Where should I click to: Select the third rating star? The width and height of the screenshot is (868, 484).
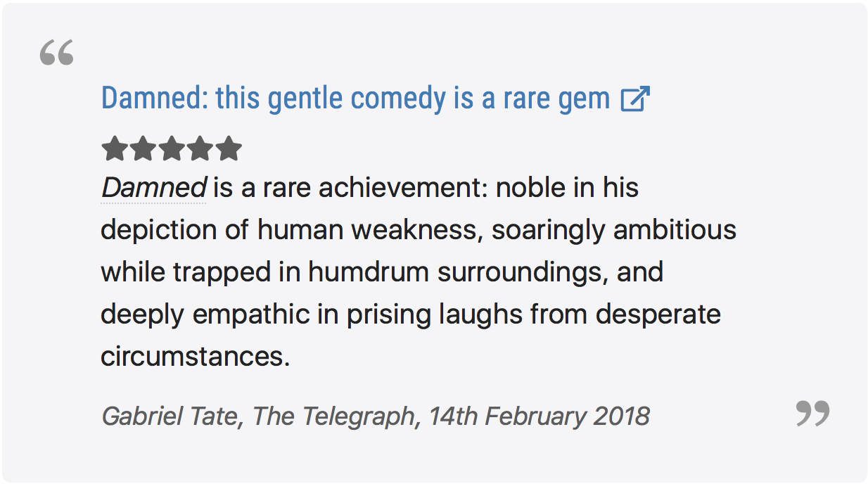click(172, 149)
